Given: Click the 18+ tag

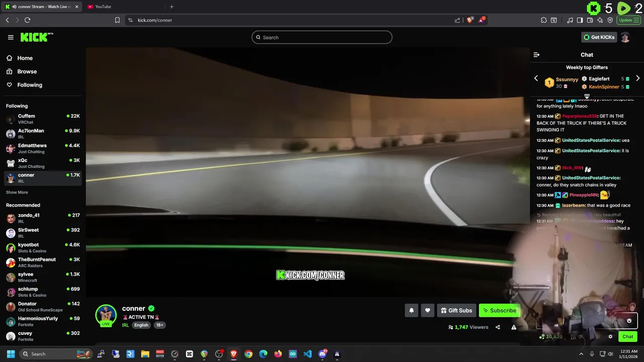Looking at the screenshot, I should 159,325.
